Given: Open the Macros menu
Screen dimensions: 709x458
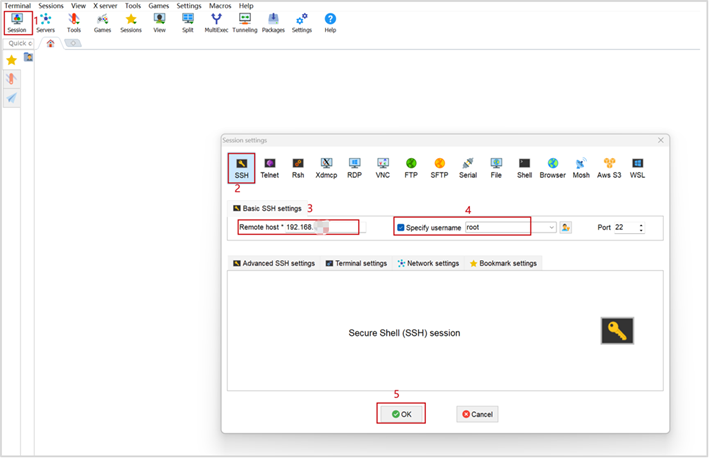Looking at the screenshot, I should [x=220, y=6].
